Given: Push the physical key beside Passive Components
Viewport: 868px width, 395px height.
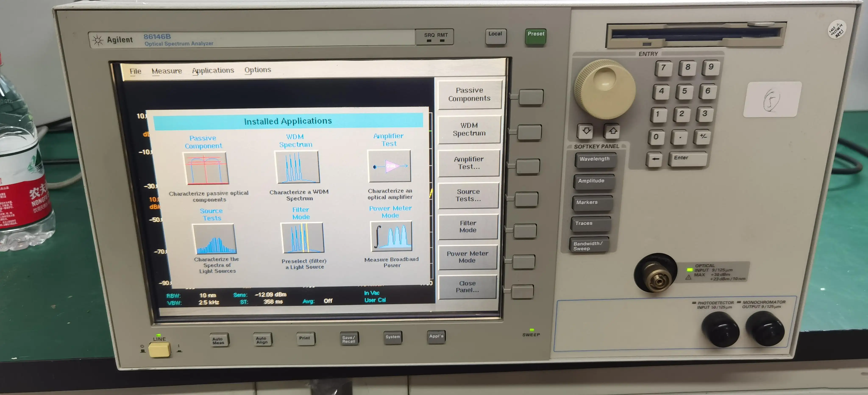Looking at the screenshot, I should [531, 97].
